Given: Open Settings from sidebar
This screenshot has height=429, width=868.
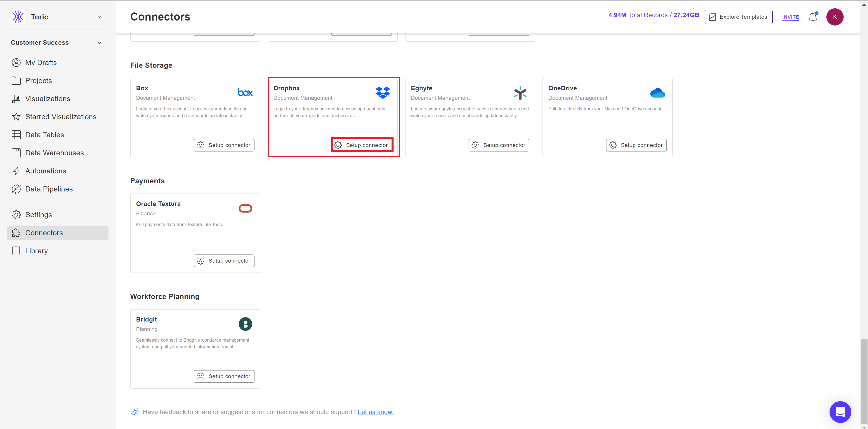Looking at the screenshot, I should (58, 215).
